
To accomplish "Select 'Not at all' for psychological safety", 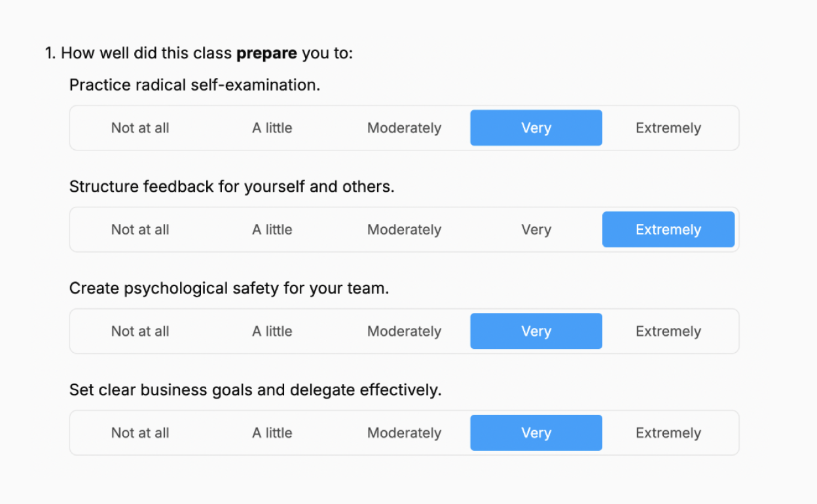I will (140, 331).
